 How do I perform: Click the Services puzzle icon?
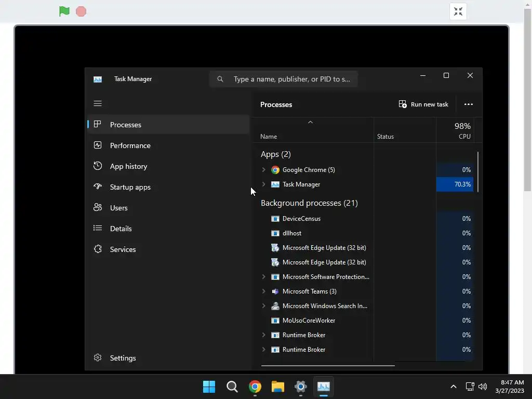click(x=97, y=249)
